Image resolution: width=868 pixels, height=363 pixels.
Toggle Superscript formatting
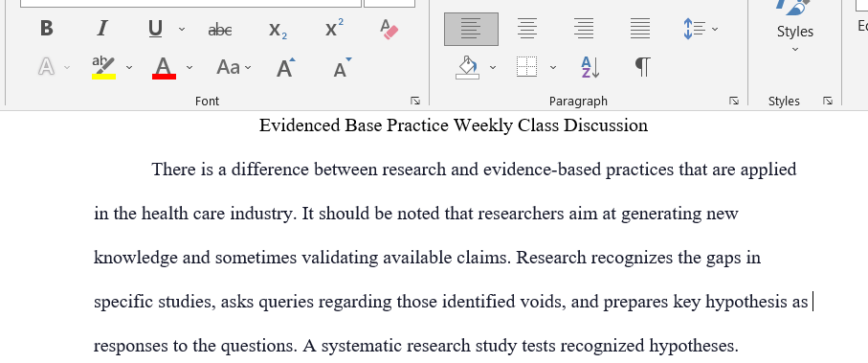tap(334, 28)
